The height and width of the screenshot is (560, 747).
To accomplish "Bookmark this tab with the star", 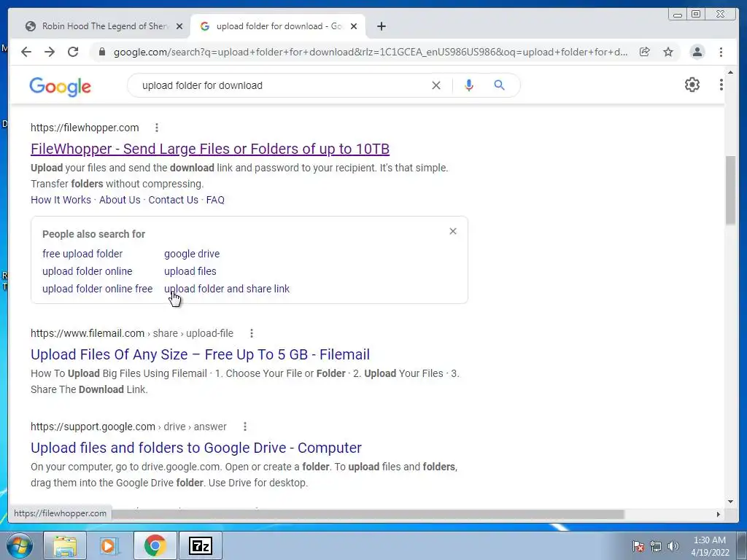I will click(668, 52).
